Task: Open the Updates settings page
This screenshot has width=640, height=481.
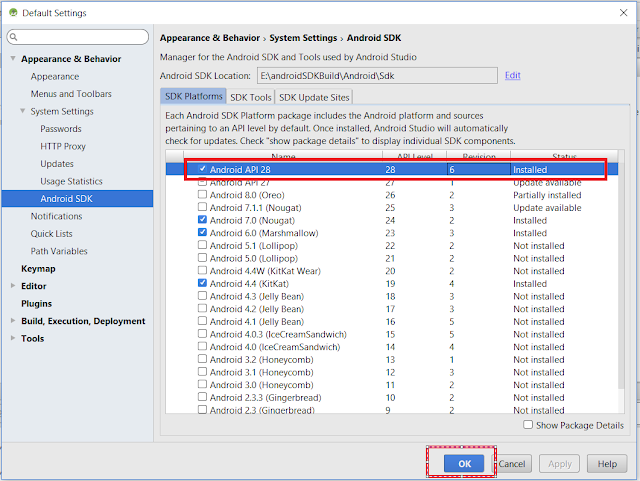Action: (x=57, y=164)
